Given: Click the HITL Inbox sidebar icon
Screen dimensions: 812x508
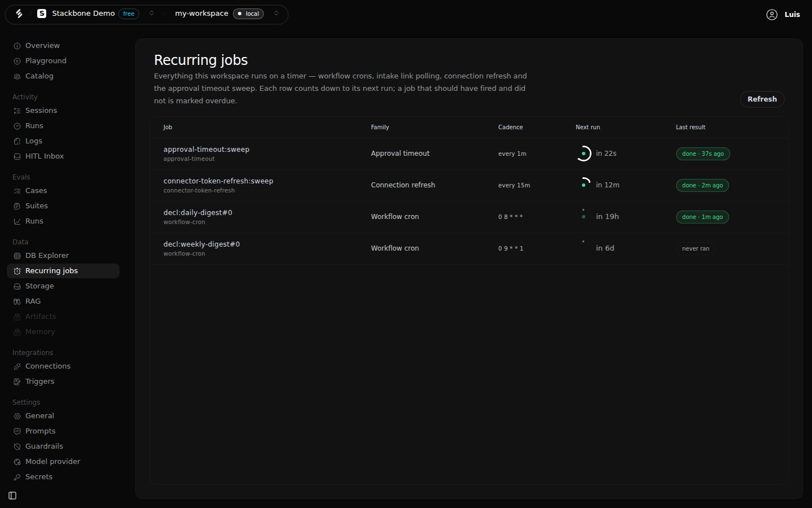Looking at the screenshot, I should 17,156.
